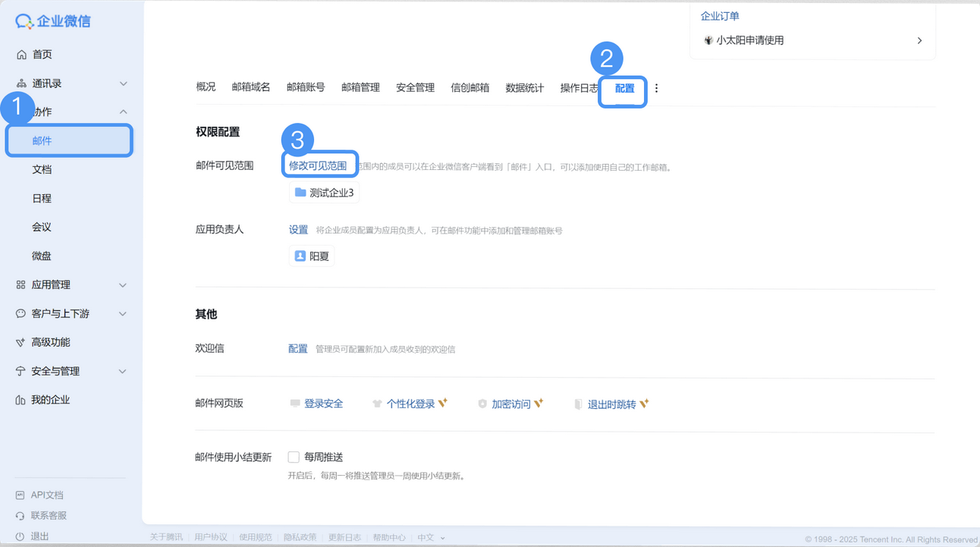Open the 小太阳申请使用 order entry
The image size is (980, 547).
click(x=749, y=40)
